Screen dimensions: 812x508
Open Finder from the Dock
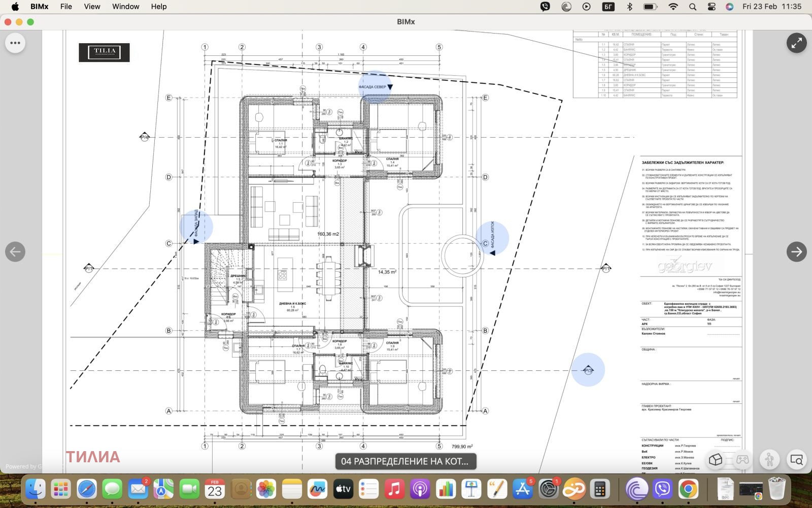pos(36,490)
